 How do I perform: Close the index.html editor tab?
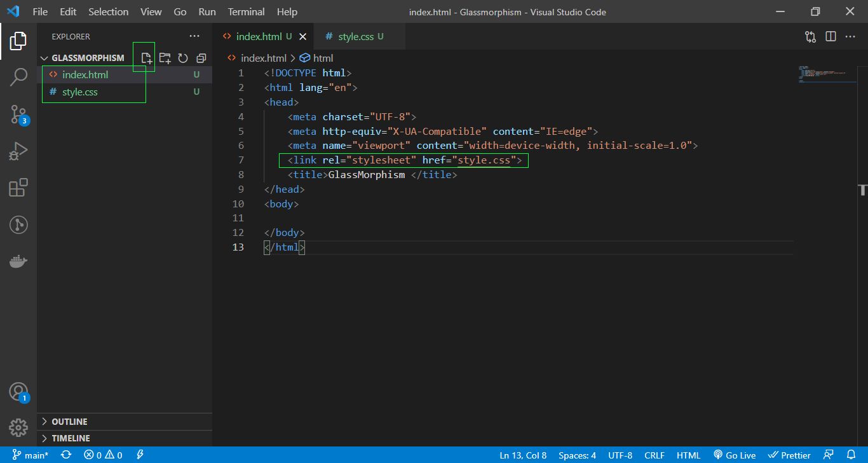click(x=303, y=37)
